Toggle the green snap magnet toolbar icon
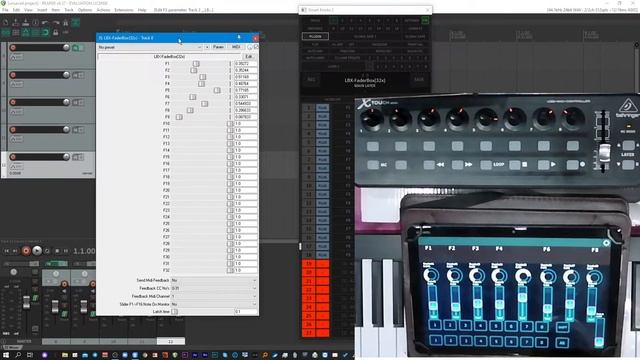Image resolution: width=640 pixels, height=360 pixels. click(45, 32)
